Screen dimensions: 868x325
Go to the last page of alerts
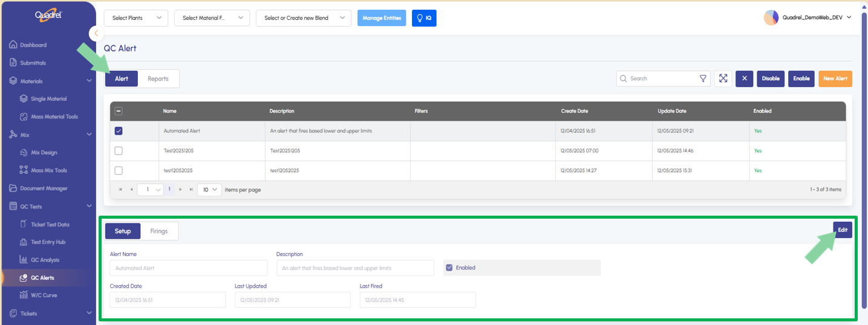pos(192,190)
